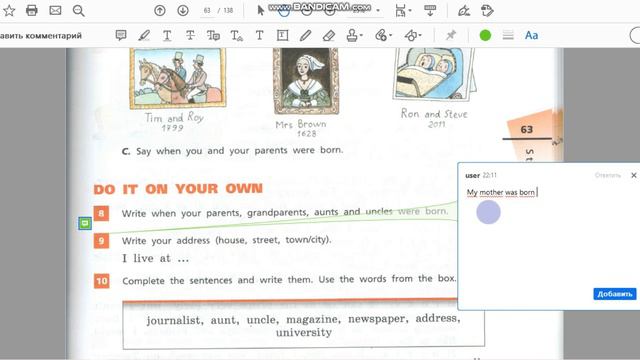Click the heading DO IT ON YOUR OWN

(x=178, y=189)
